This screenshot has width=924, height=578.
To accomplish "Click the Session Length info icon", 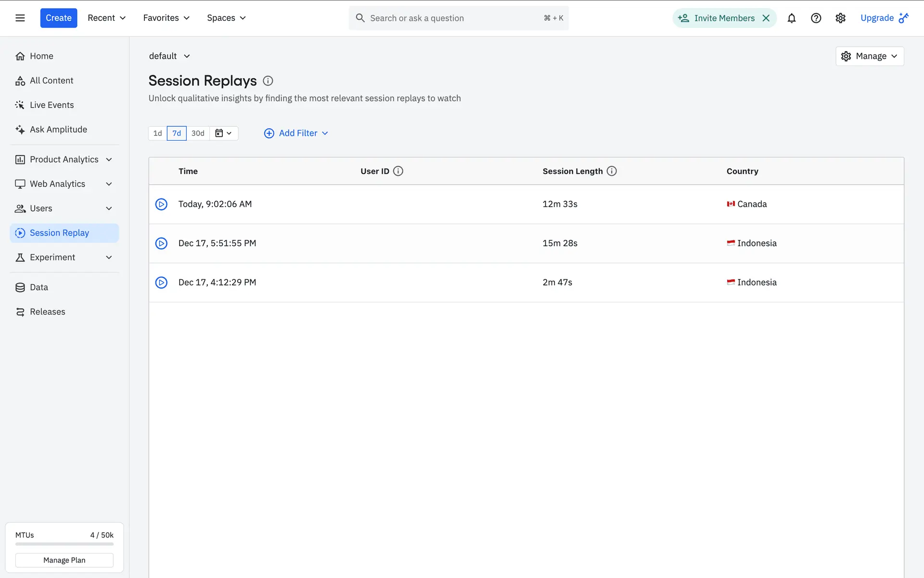I will pyautogui.click(x=612, y=171).
